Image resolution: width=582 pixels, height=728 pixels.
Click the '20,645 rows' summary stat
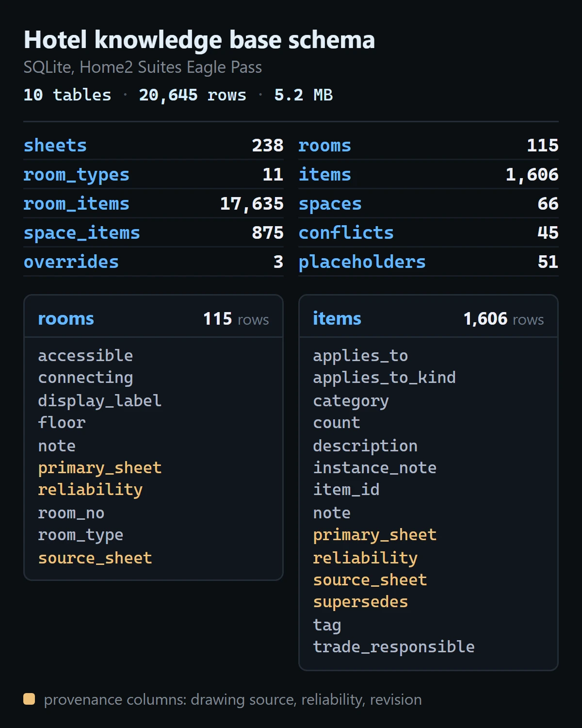pos(193,95)
